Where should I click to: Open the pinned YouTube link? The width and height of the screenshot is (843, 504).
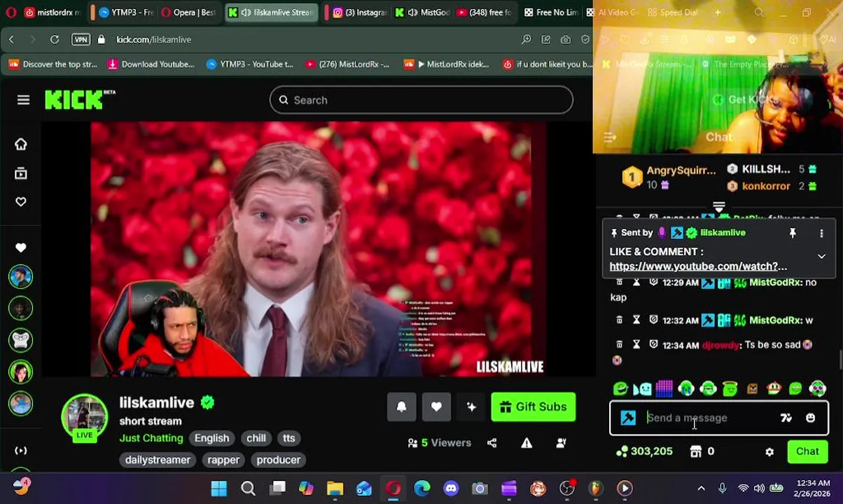(x=698, y=266)
